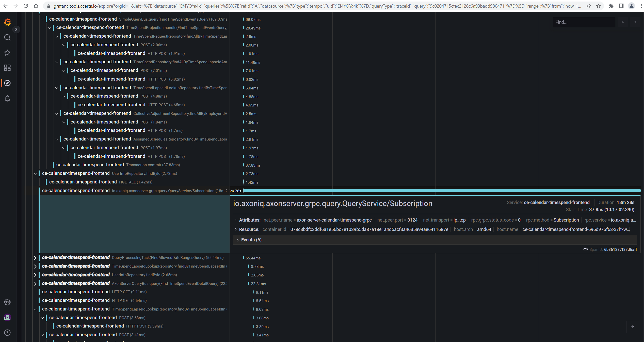Click the Duration 18m 28s value
Screen dimensions: 644x342
tap(625, 203)
